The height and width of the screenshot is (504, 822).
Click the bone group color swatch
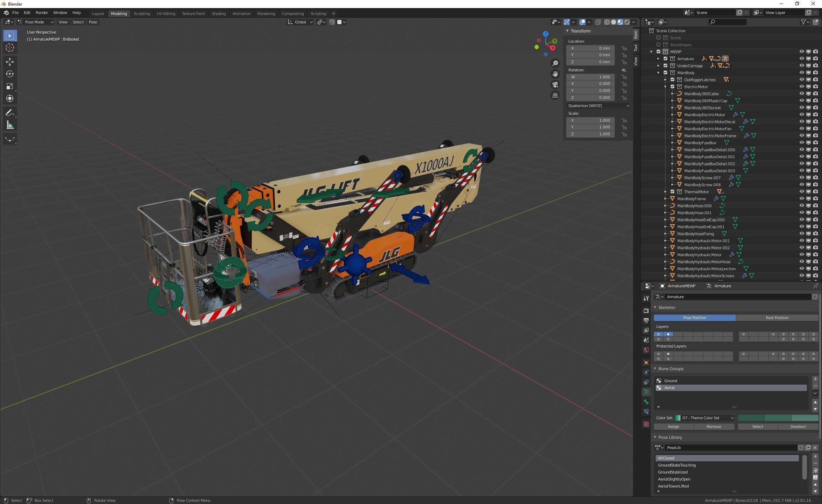(x=778, y=418)
